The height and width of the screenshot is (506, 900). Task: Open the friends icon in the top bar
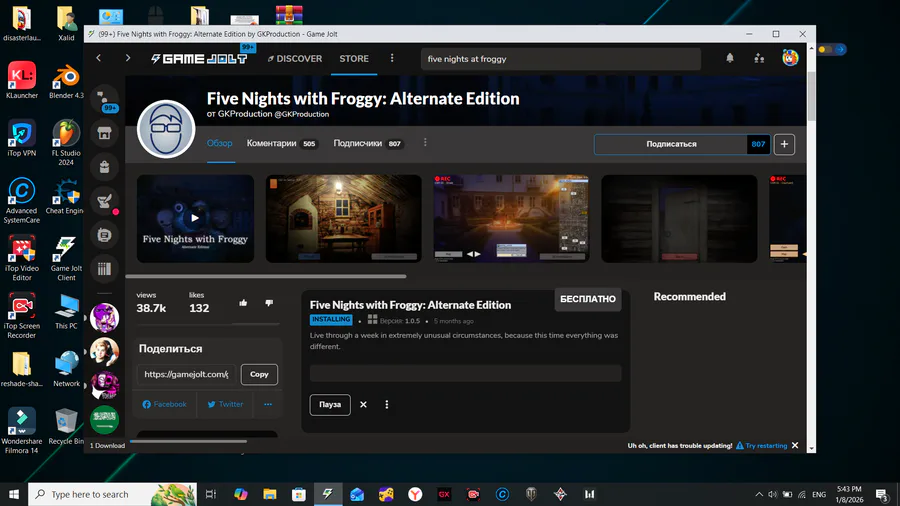pyautogui.click(x=759, y=58)
